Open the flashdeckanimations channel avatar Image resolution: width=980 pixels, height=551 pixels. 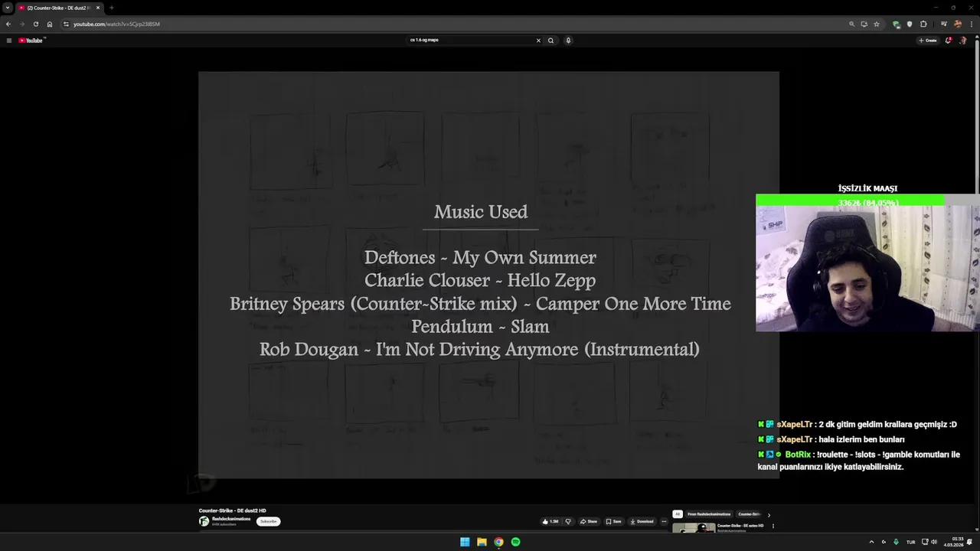(x=204, y=521)
